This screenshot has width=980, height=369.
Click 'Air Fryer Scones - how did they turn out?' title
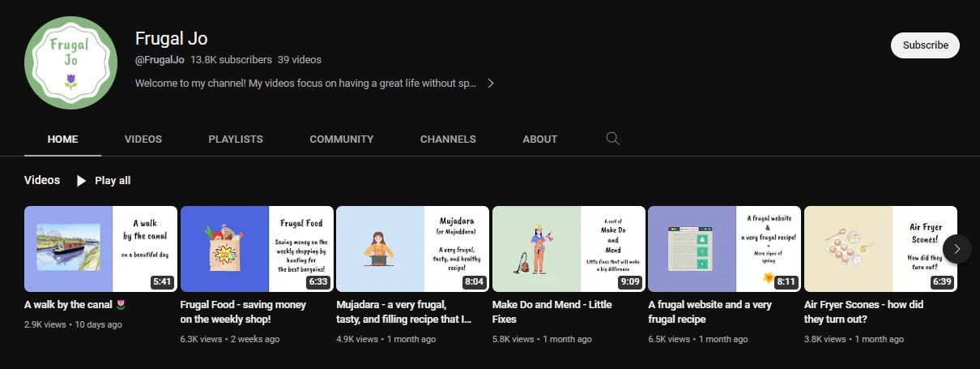[x=864, y=312]
